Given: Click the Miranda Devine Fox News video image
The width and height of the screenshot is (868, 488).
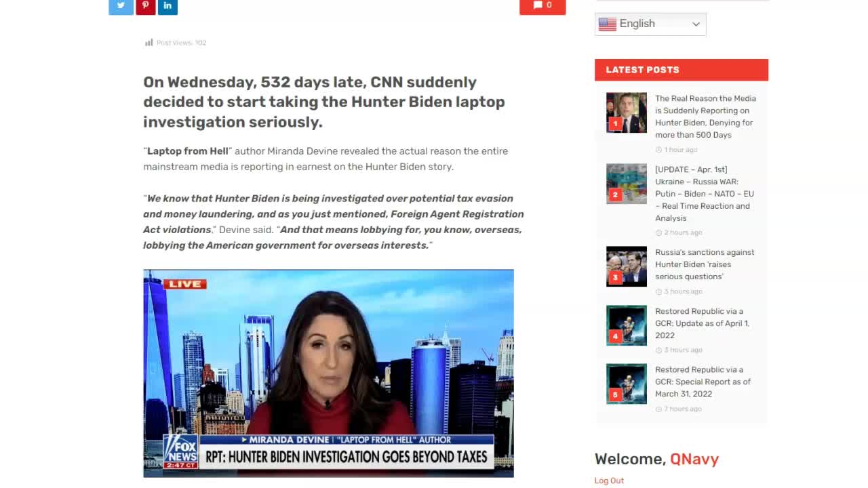Looking at the screenshot, I should [x=328, y=373].
